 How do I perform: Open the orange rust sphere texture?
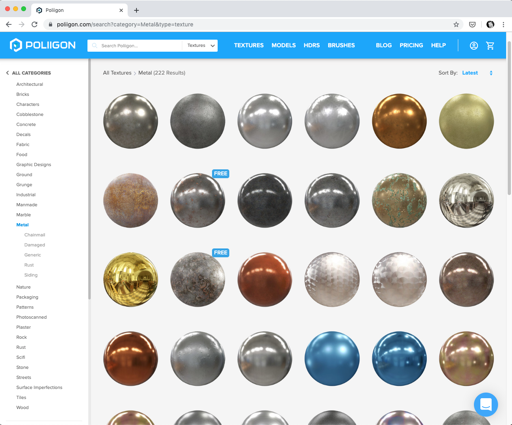[131, 200]
